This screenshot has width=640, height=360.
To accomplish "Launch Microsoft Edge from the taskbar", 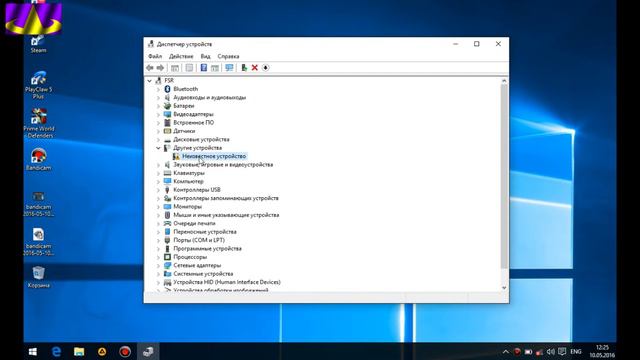I will (56, 351).
